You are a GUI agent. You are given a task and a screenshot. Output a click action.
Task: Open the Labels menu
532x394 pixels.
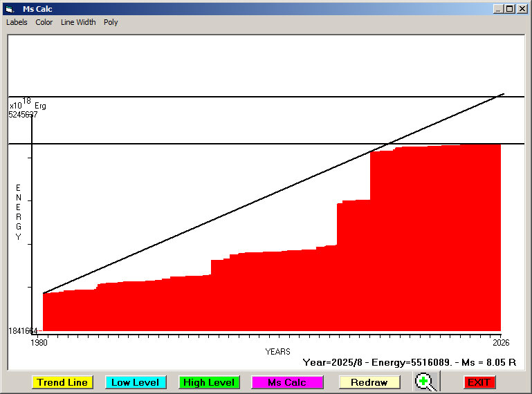click(x=17, y=22)
